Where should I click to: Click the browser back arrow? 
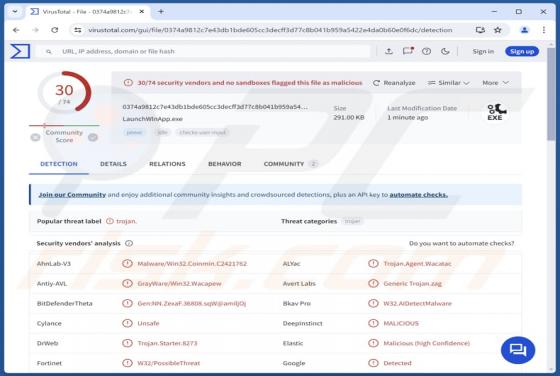(16, 30)
